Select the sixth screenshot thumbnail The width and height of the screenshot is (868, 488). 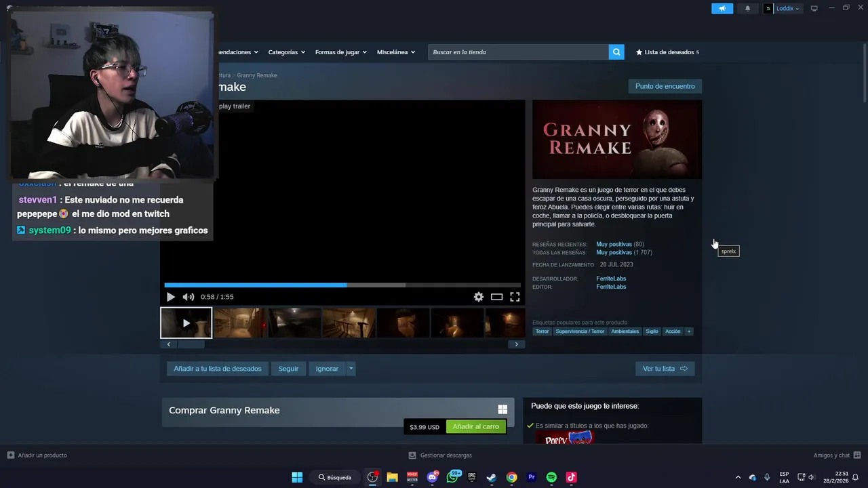point(458,323)
